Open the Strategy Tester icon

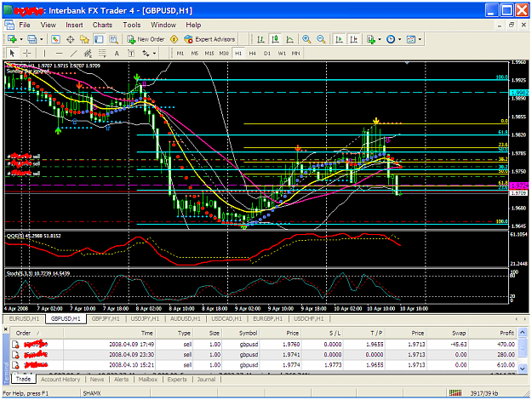click(113, 39)
